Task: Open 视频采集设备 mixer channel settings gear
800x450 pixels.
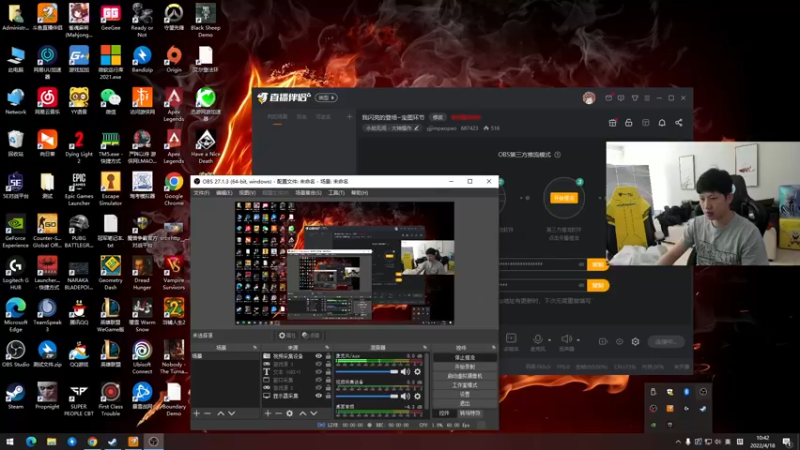Action: coord(417,396)
